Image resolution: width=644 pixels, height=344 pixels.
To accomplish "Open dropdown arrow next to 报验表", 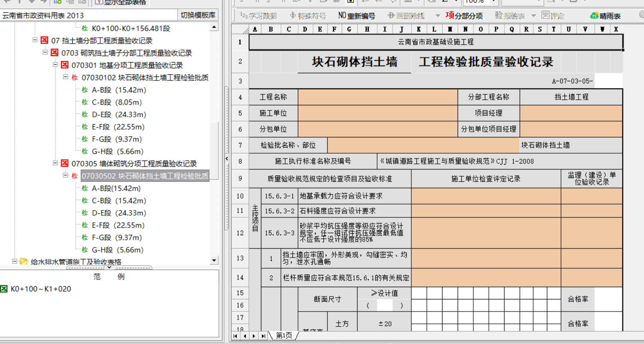I will coord(533,16).
